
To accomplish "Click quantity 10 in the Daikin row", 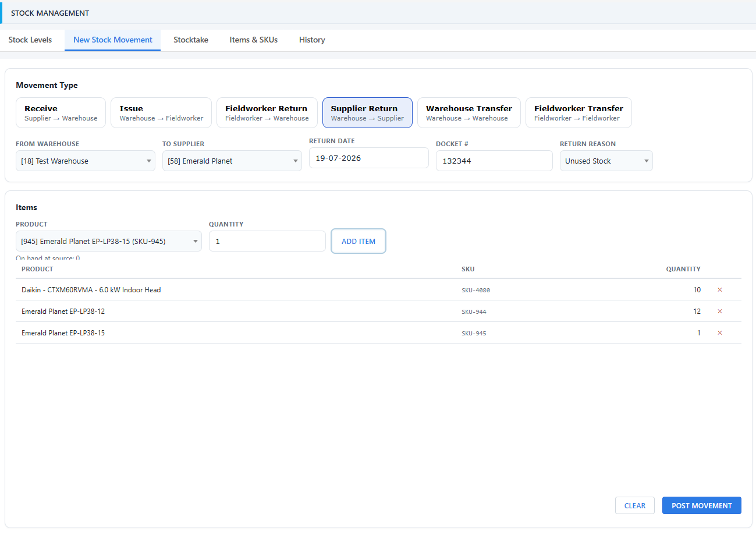I will 697,290.
